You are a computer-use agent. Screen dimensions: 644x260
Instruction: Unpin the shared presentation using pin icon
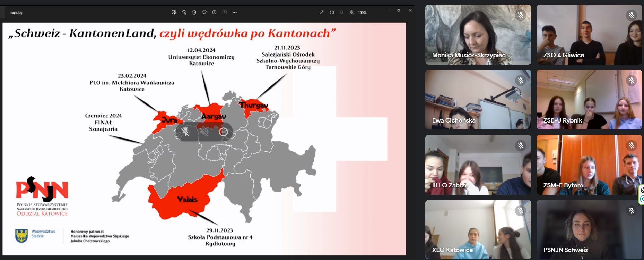[185, 132]
